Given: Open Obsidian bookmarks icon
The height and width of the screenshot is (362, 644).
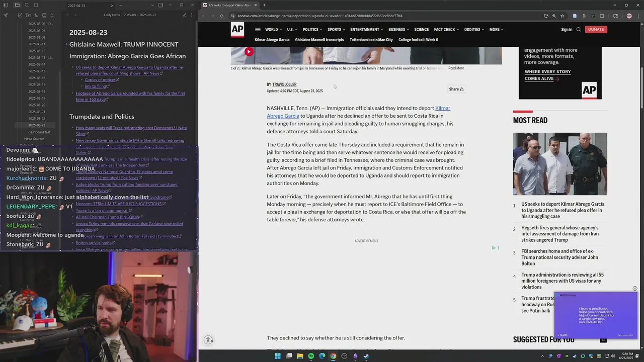Looking at the screenshot, I should click(x=36, y=5).
